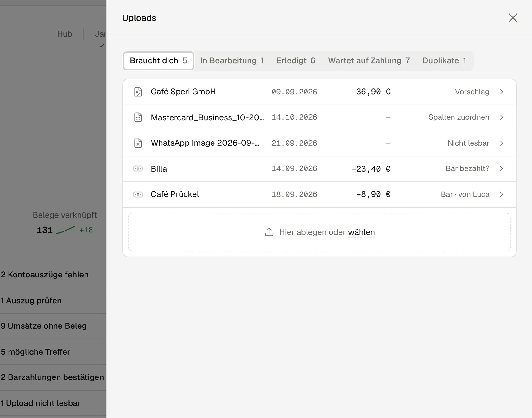532x418 pixels.
Task: Expand the Nicht lesbar row chevron
Action: click(502, 143)
